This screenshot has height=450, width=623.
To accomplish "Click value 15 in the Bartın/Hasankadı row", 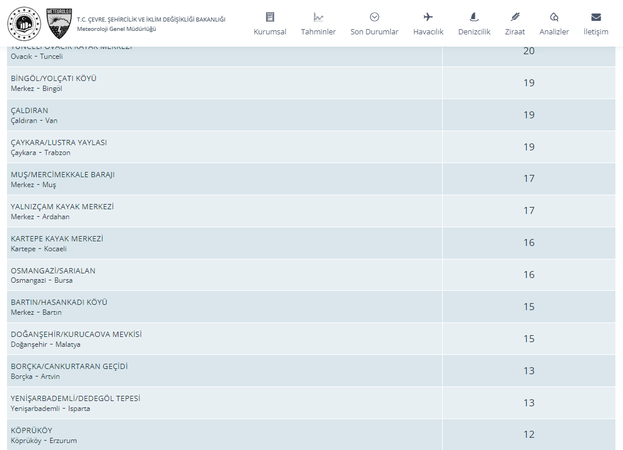I will click(529, 307).
